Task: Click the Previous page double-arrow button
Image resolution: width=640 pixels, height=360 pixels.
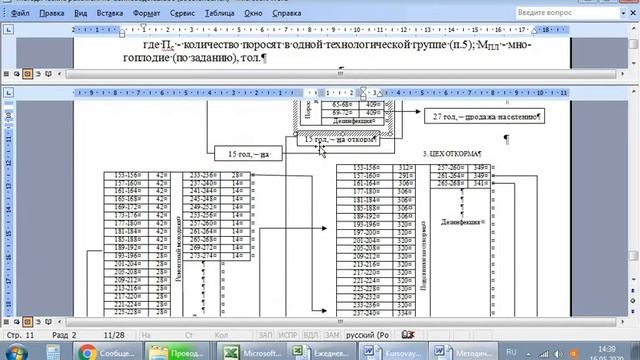Action: pos(633,291)
